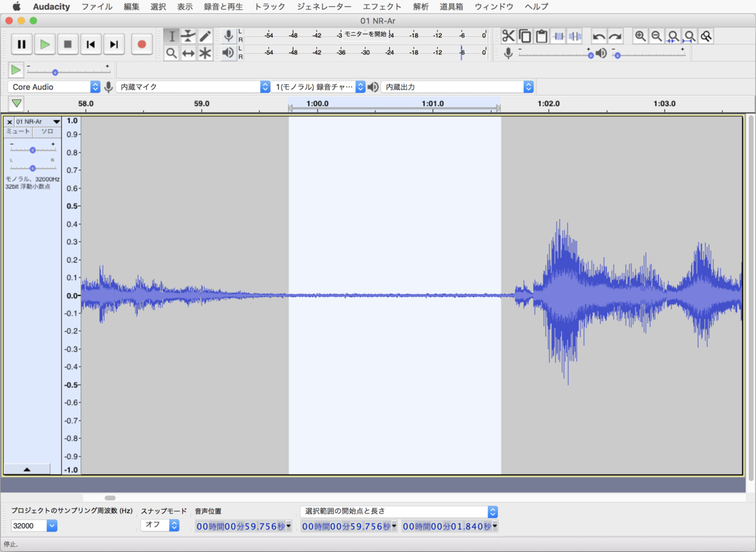Screen dimensions: 756x552
Task: Click the Silence audio icon
Action: pyautogui.click(x=575, y=37)
